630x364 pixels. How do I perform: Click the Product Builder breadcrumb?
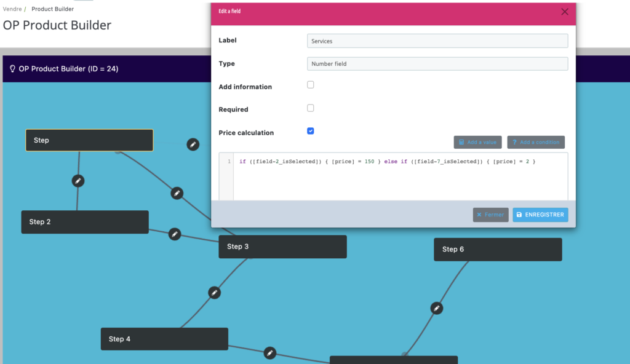(53, 9)
